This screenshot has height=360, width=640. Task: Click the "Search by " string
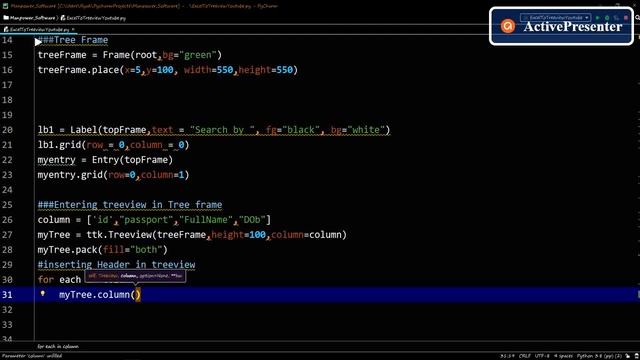tap(222, 130)
